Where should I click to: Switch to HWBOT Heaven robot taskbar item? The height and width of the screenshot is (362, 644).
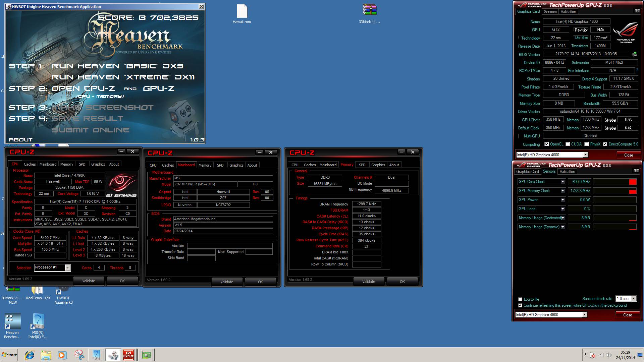point(113,355)
